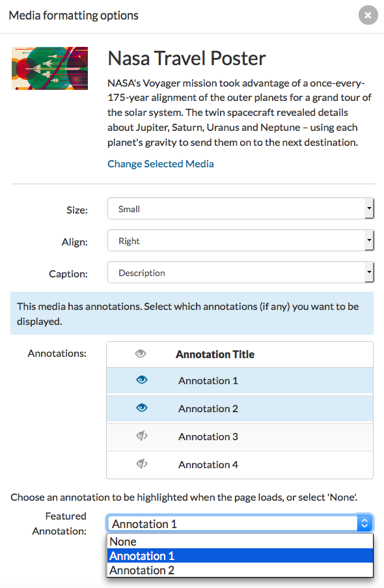
Task: Click the Annotation Title column header
Action: (215, 354)
